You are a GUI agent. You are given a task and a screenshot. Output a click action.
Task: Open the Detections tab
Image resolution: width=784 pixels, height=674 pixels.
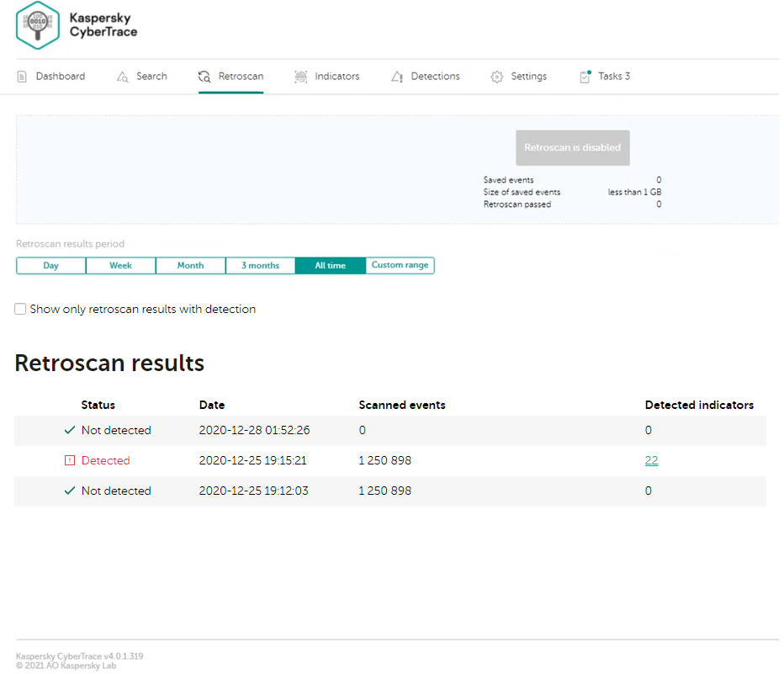pos(426,77)
